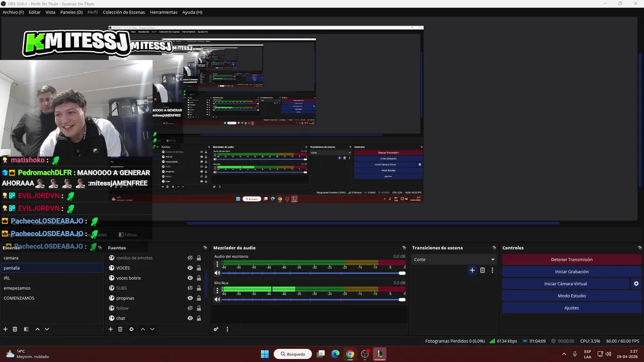
Task: Open the Editar menu
Action: click(x=35, y=12)
